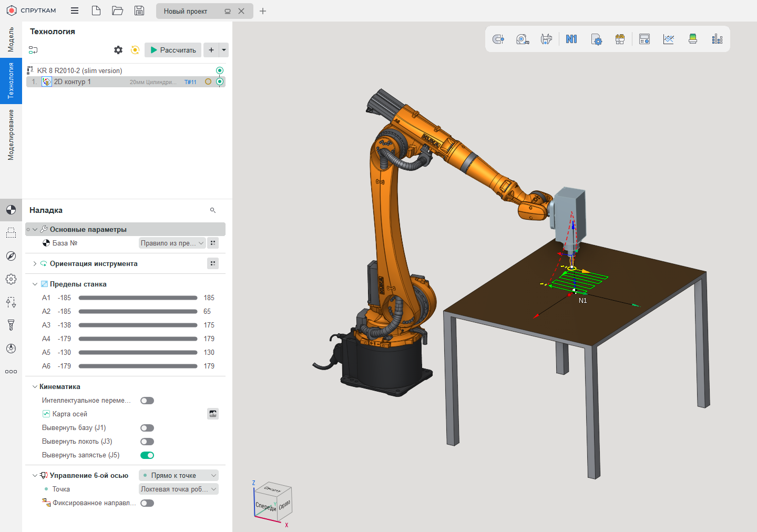Image resolution: width=757 pixels, height=532 pixels.
Task: Open the gear parameters sidebar icon
Action: 11,279
